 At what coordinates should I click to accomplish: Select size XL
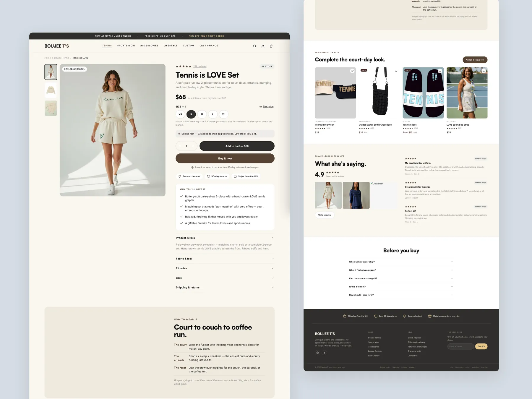[x=224, y=114]
